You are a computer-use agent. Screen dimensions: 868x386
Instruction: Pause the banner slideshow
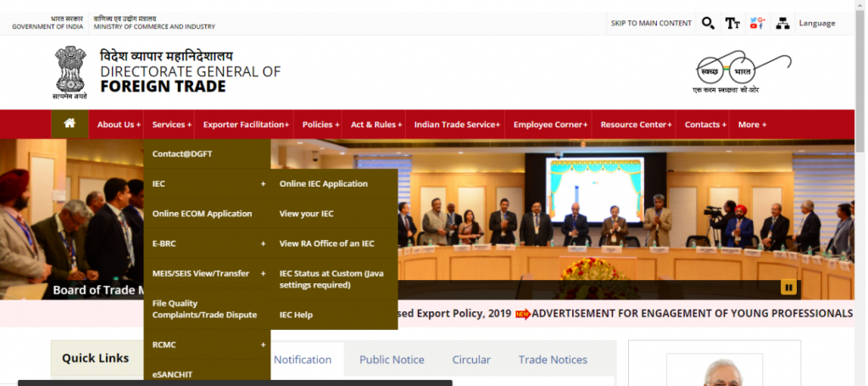[x=788, y=287]
